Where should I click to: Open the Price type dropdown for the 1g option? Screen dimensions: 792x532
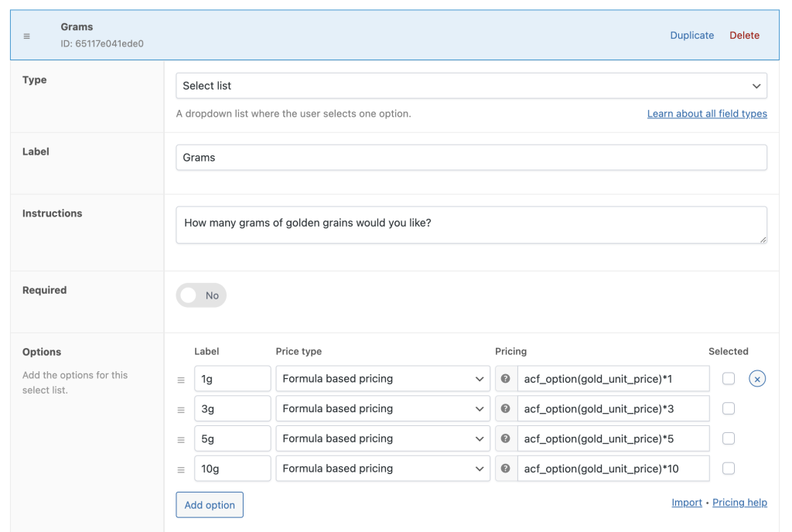tap(383, 378)
